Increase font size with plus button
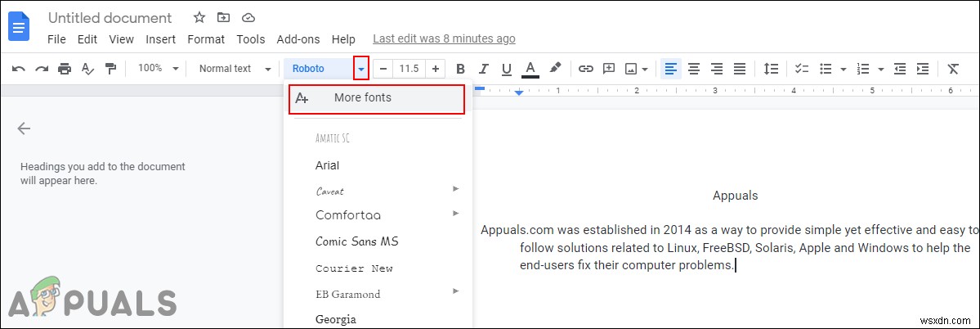The height and width of the screenshot is (329, 980). pyautogui.click(x=436, y=69)
